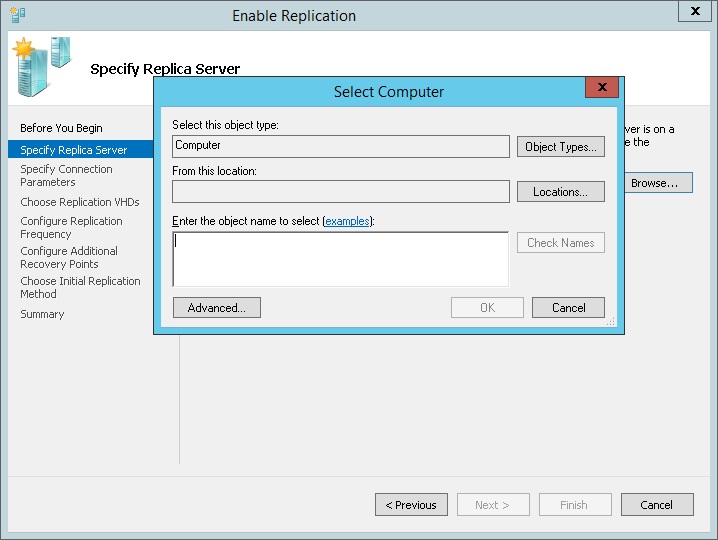Image resolution: width=718 pixels, height=540 pixels.
Task: Click the Select Computer resize grip
Action: (x=611, y=322)
